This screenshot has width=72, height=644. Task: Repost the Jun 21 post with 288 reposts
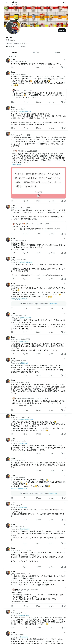[x=25, y=102]
